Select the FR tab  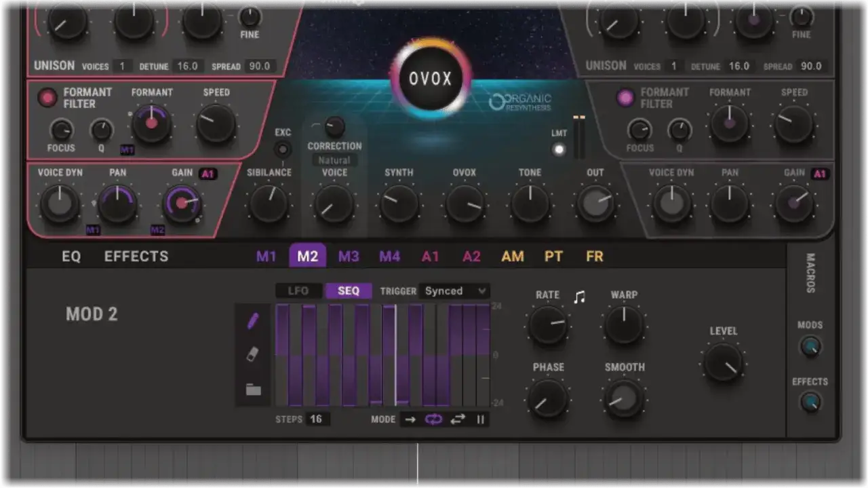595,257
